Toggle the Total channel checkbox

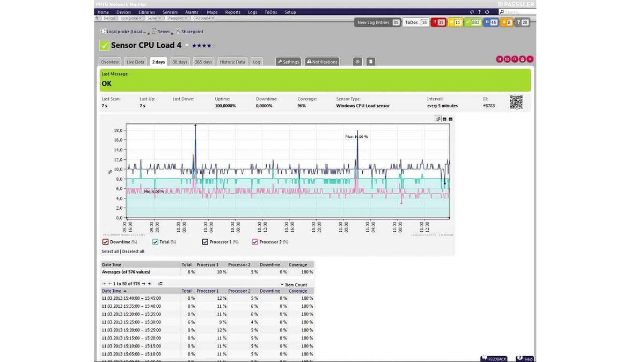156,242
